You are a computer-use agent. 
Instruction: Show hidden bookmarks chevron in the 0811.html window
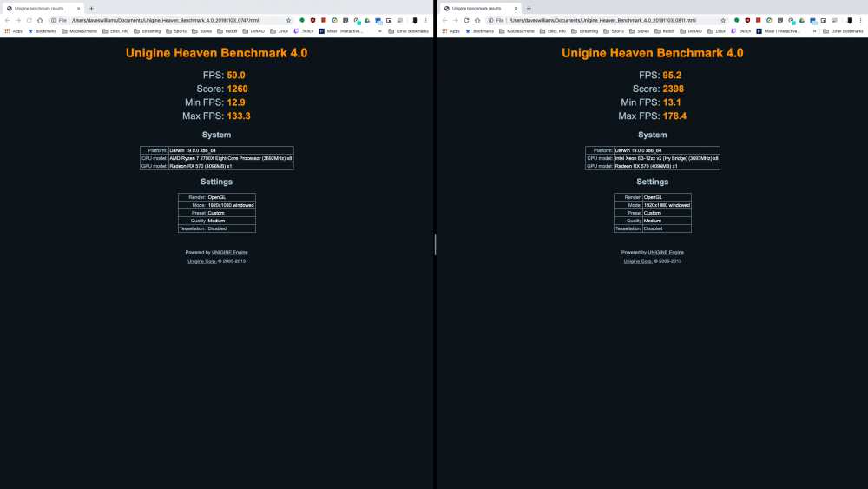814,31
